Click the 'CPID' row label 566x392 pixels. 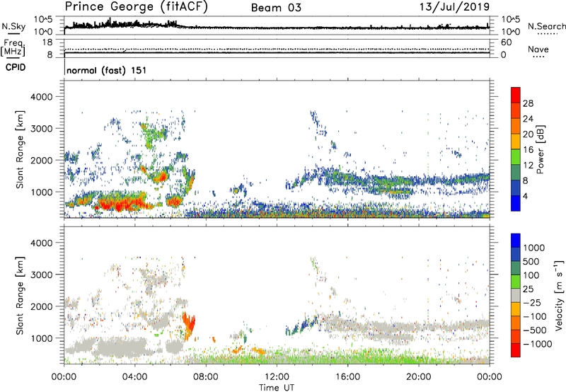point(16,67)
